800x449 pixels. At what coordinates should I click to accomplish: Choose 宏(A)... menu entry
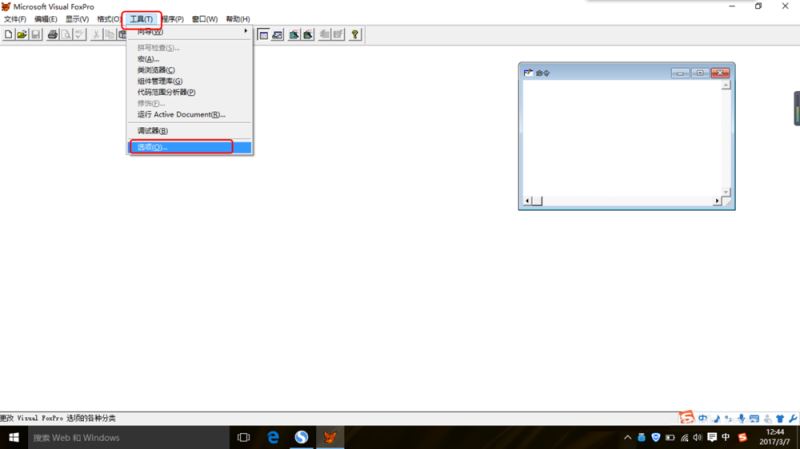(x=190, y=59)
